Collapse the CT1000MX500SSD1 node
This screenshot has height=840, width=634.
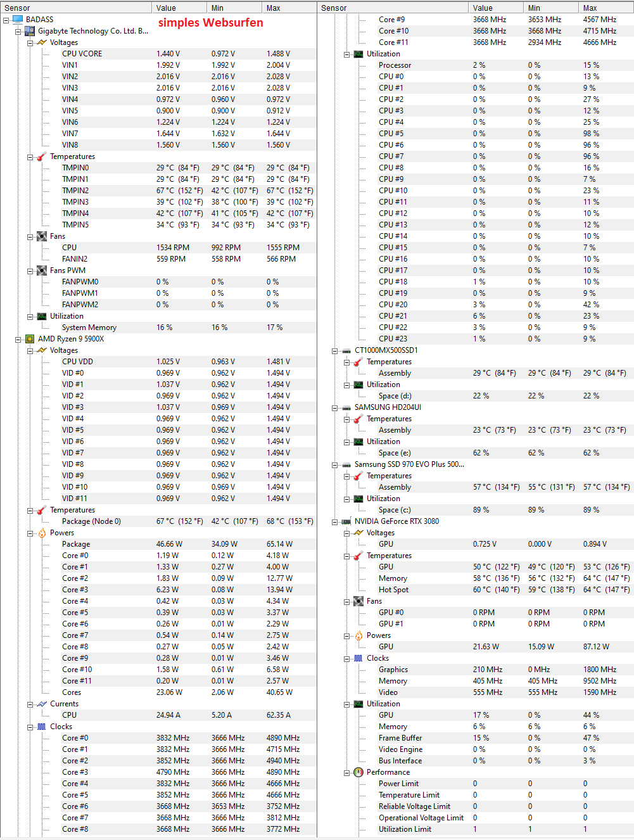click(x=335, y=350)
